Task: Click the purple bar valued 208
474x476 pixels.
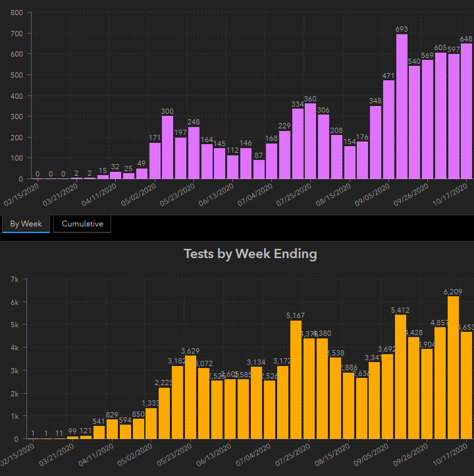Action: point(336,157)
